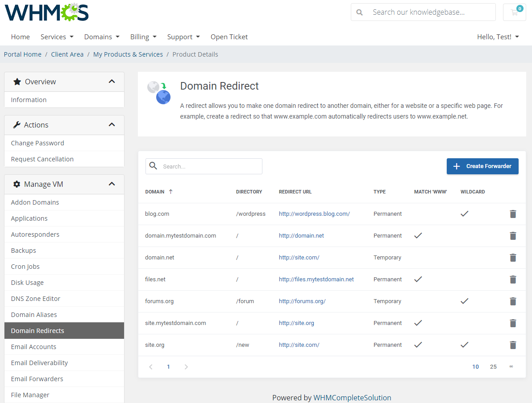Toggle Wildcard for site.org
This screenshot has height=403, width=532.
pyautogui.click(x=464, y=345)
